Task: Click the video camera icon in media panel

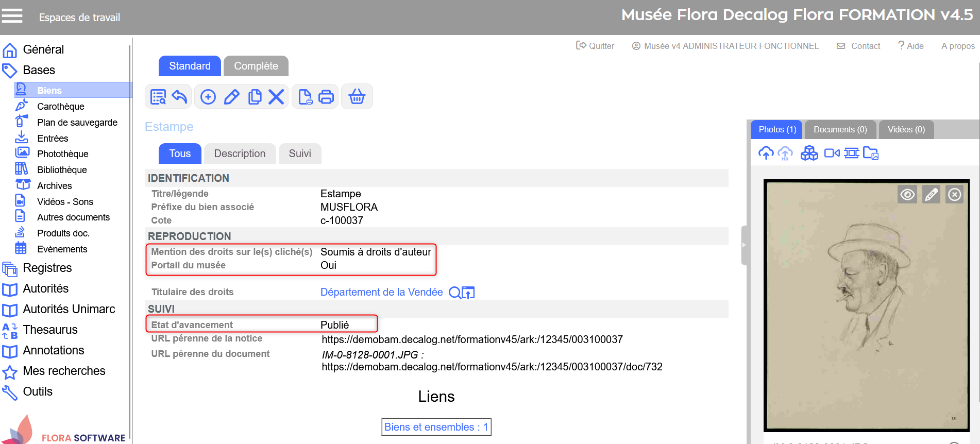Action: click(832, 153)
